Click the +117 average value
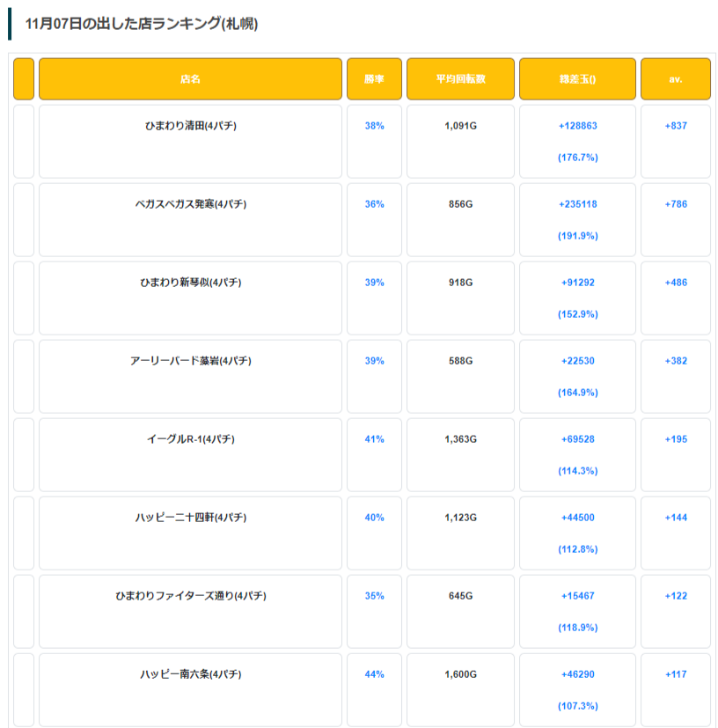This screenshot has height=728, width=718. [x=676, y=674]
